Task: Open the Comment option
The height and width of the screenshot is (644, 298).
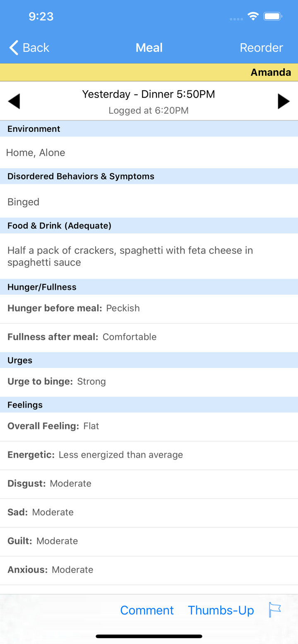Action: pyautogui.click(x=147, y=610)
